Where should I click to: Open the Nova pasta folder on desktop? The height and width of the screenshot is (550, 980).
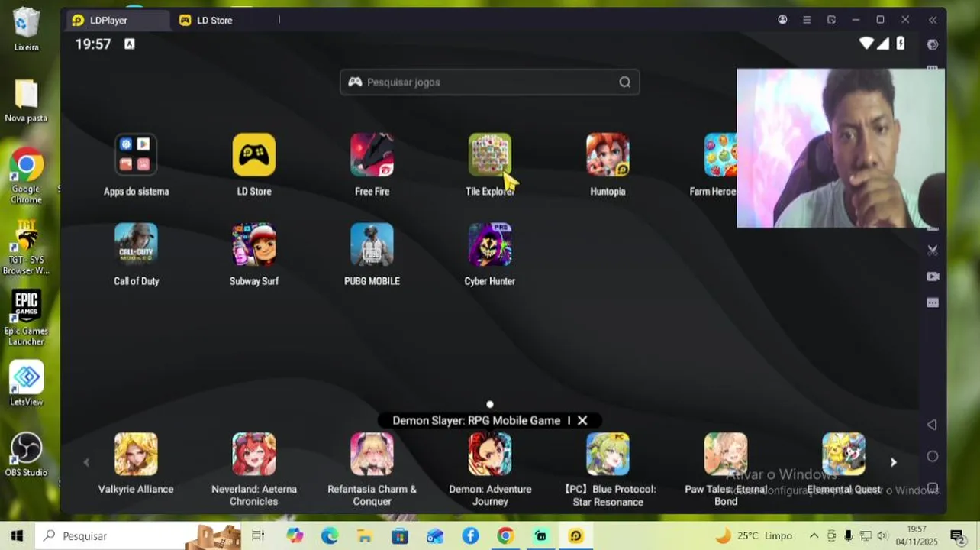26,101
